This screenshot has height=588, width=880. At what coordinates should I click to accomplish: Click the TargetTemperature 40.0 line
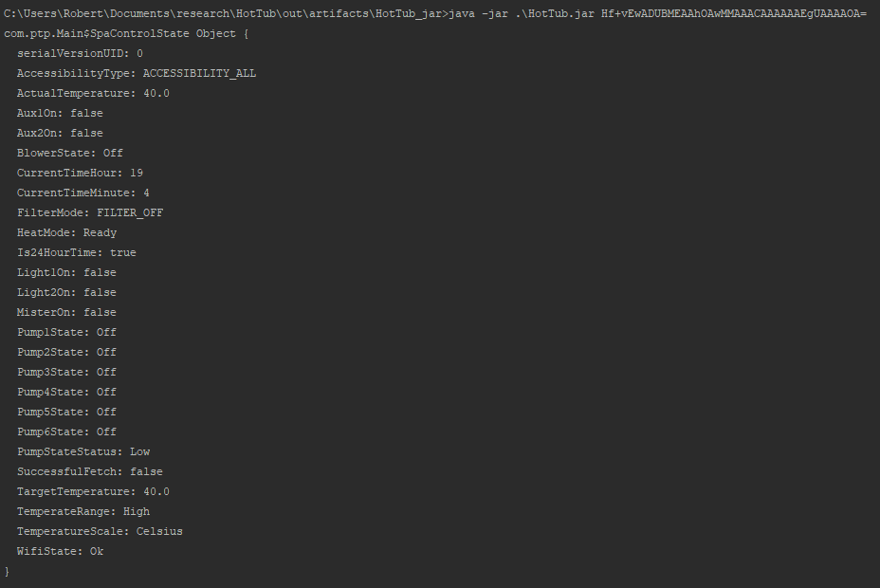click(x=93, y=491)
